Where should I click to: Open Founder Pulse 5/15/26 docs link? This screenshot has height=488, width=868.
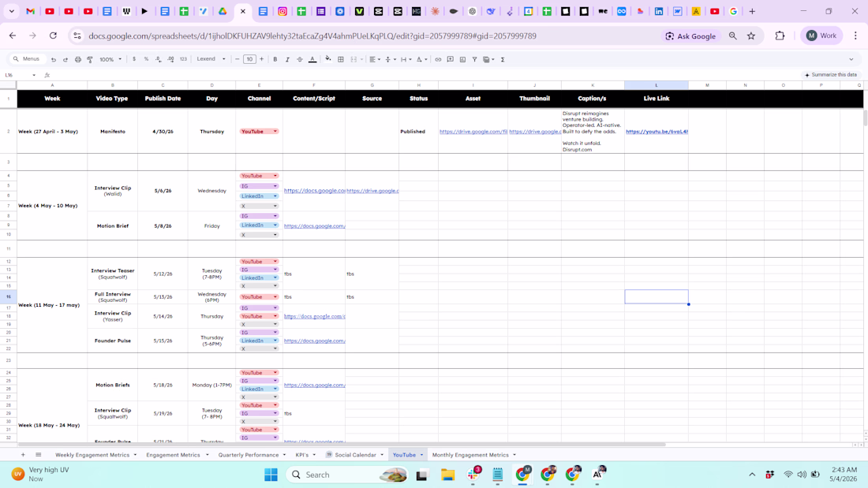(314, 341)
